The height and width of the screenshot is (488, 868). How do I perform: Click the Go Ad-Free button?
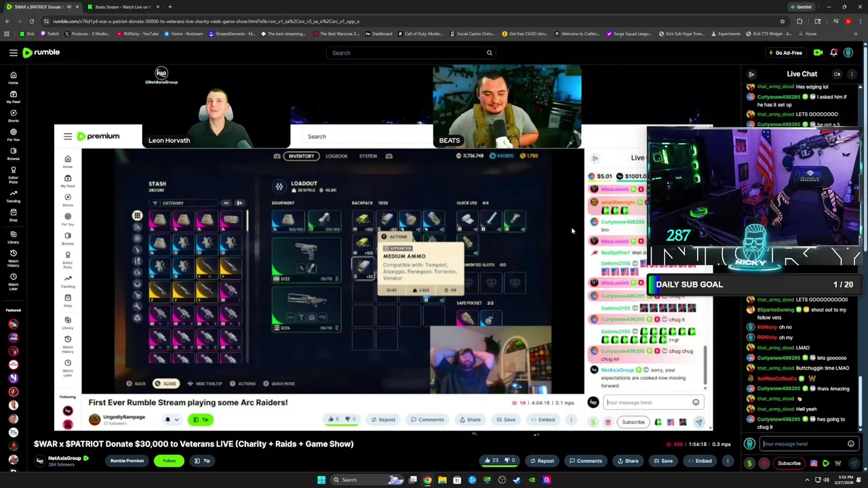pos(785,53)
